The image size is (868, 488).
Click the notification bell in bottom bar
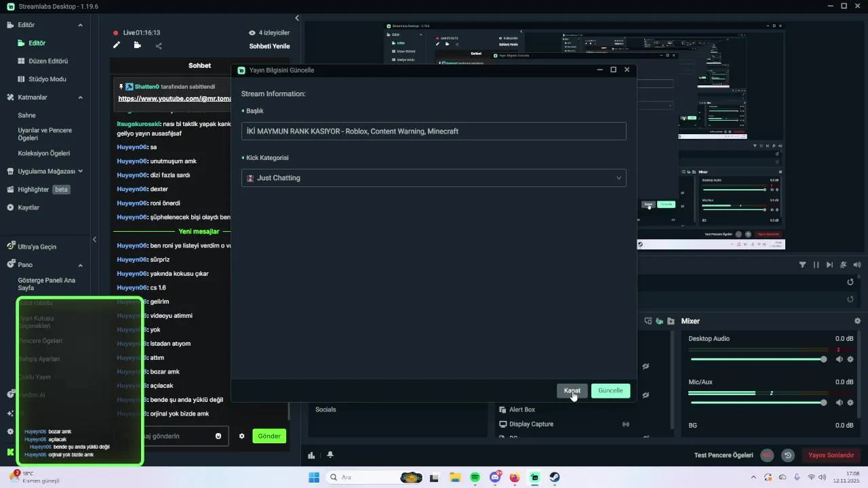tap(330, 455)
